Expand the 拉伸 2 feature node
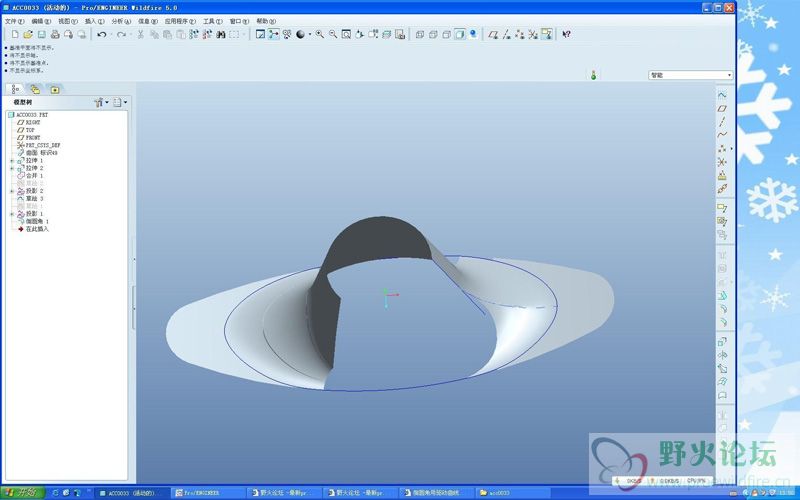Viewport: 800px width, 500px height. pos(12,168)
